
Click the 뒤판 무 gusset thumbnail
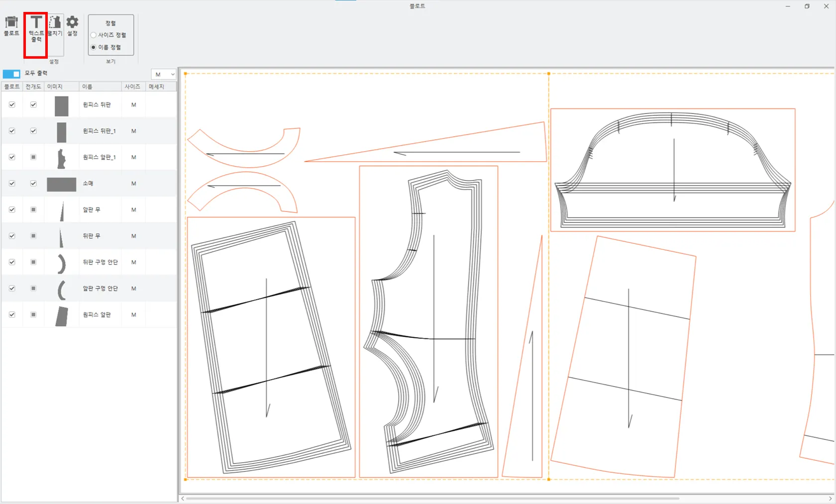[61, 237]
